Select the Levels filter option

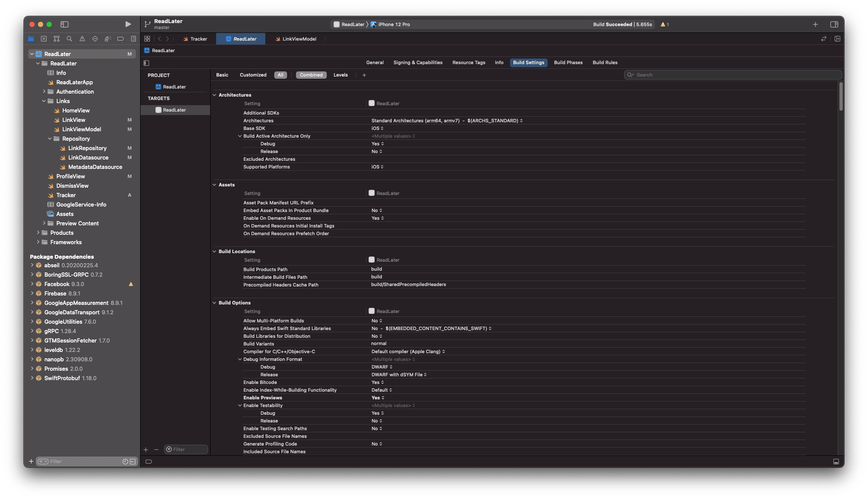click(341, 74)
